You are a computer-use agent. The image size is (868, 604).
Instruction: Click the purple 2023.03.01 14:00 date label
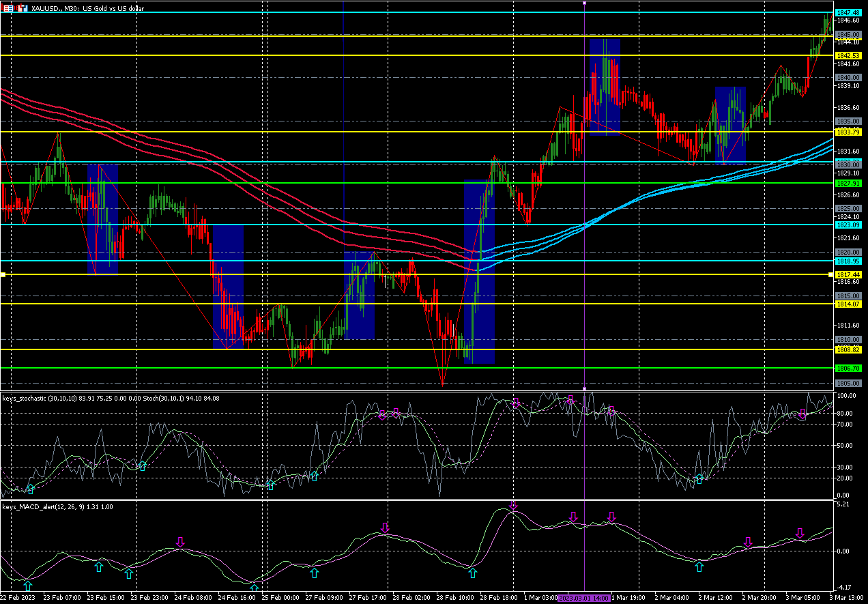point(584,597)
